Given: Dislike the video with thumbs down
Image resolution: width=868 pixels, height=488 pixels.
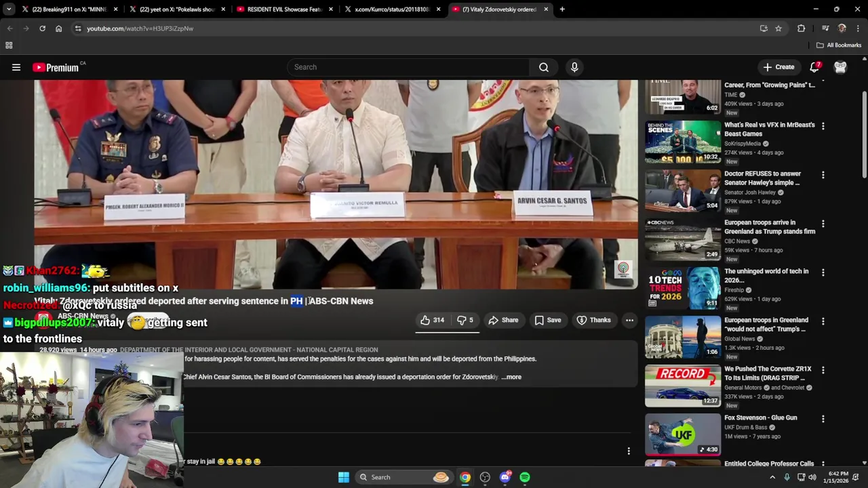Looking at the screenshot, I should click(465, 320).
